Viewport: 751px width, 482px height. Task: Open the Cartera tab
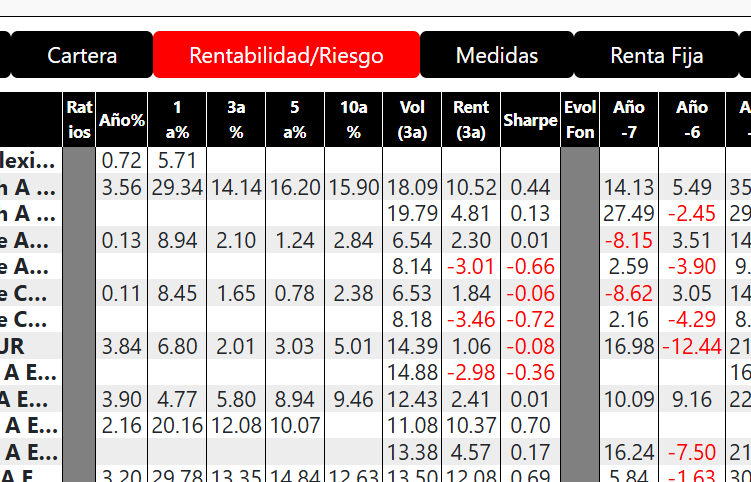82,55
